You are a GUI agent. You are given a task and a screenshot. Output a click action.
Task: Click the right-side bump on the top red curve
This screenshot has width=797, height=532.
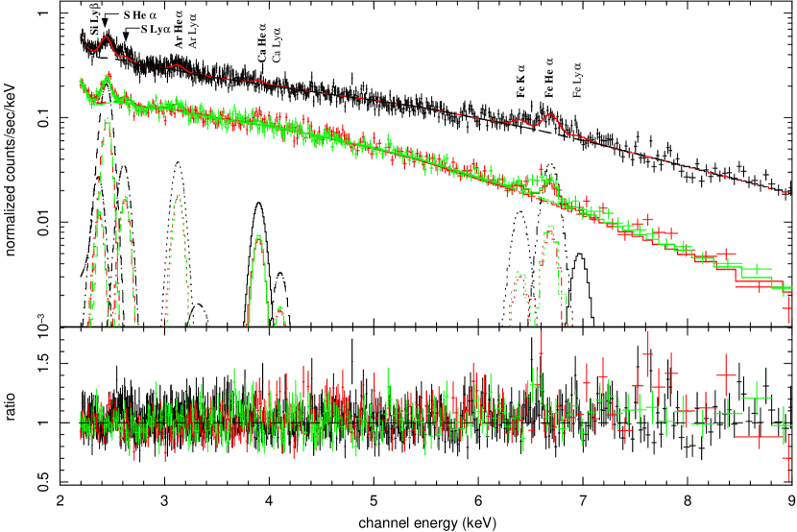(549, 115)
